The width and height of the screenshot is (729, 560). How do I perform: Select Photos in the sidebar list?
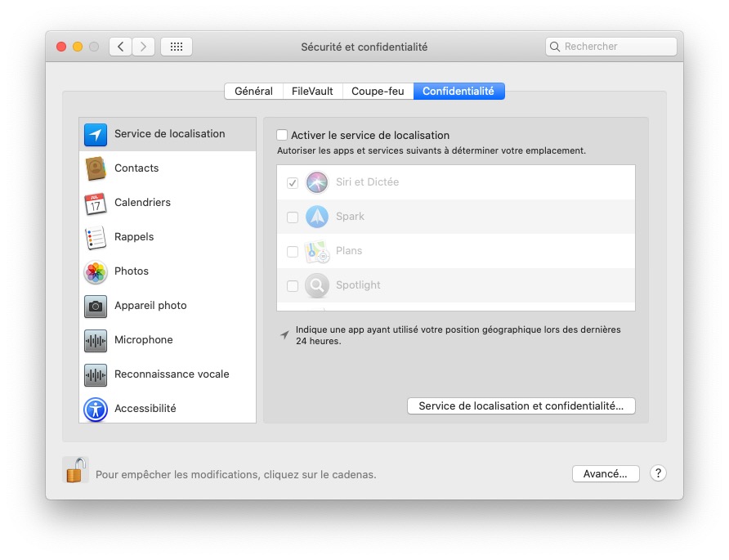pyautogui.click(x=168, y=271)
